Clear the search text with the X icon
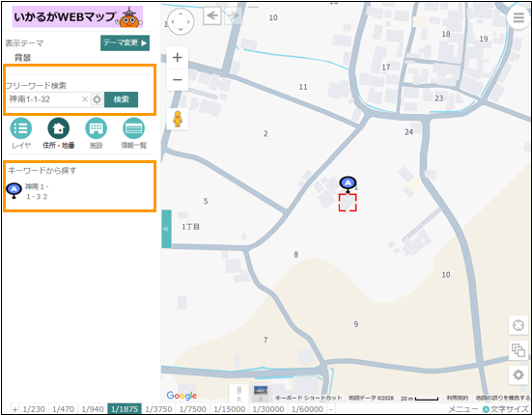This screenshot has height=415, width=532. click(85, 99)
